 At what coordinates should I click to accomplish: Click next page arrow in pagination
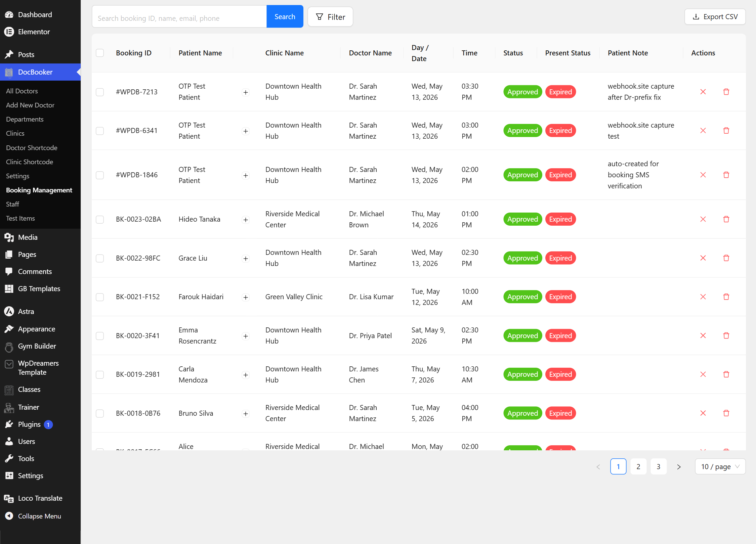(x=678, y=466)
